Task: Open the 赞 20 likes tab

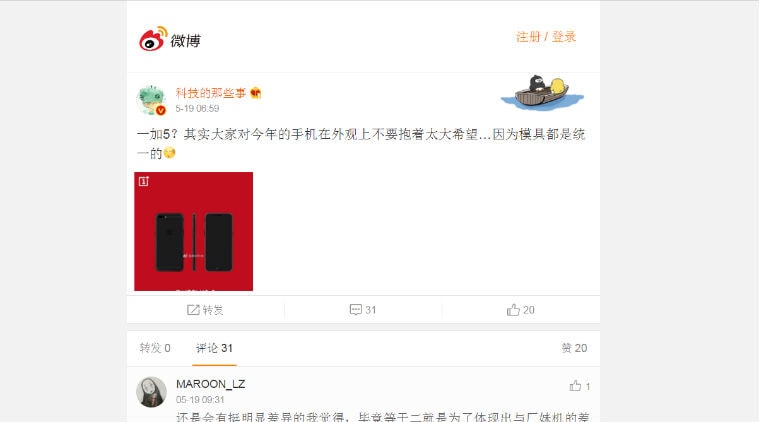Action: (574, 348)
